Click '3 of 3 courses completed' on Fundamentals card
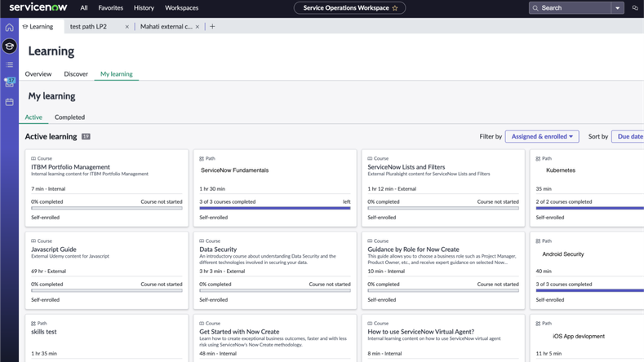This screenshot has width=644, height=362. (228, 201)
